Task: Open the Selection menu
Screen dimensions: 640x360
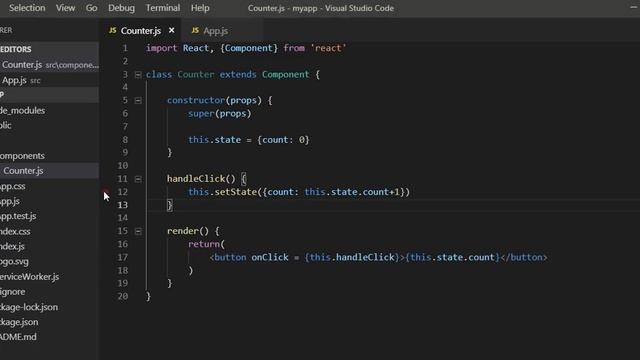Action: point(27,8)
